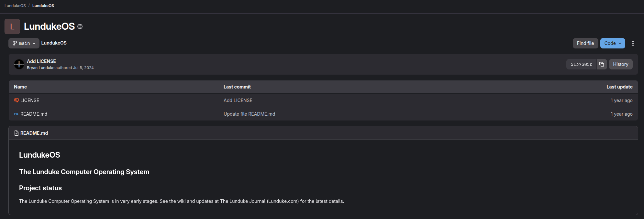Click the Find file button
The height and width of the screenshot is (219, 644).
point(585,43)
